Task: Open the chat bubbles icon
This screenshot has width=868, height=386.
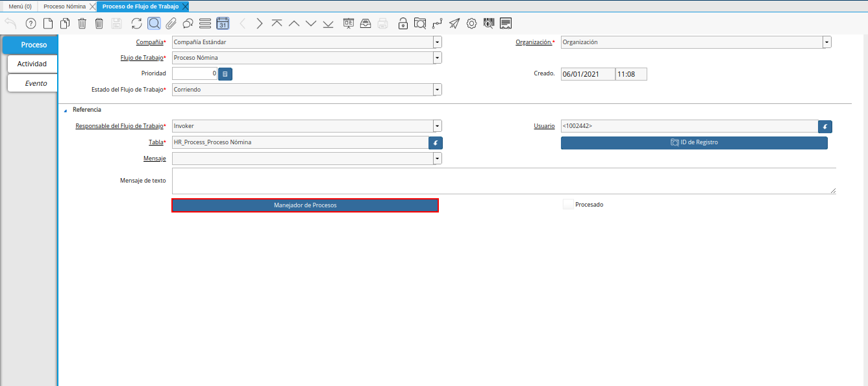Action: [188, 24]
